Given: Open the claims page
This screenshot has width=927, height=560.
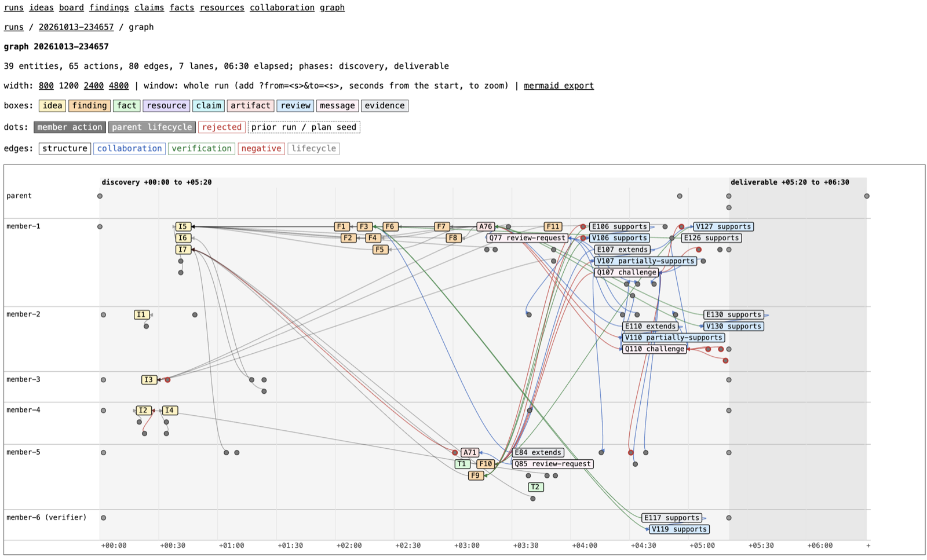Looking at the screenshot, I should pos(149,8).
